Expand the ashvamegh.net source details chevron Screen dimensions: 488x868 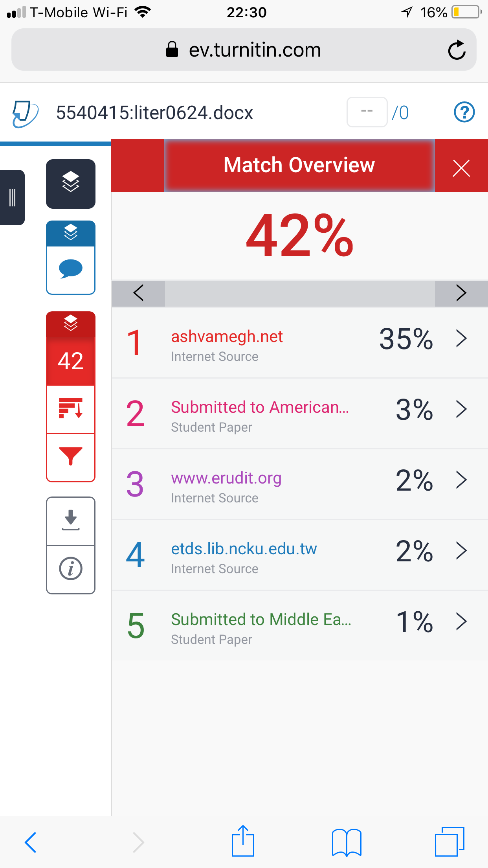(461, 338)
